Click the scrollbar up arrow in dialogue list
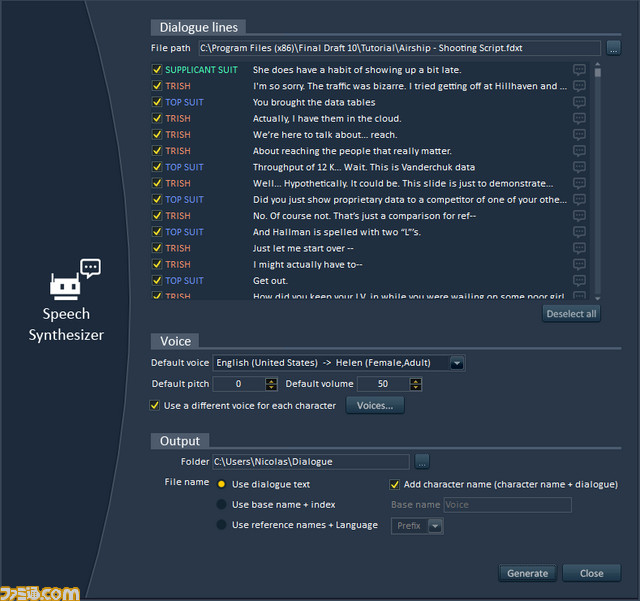The width and height of the screenshot is (640, 601). (598, 65)
